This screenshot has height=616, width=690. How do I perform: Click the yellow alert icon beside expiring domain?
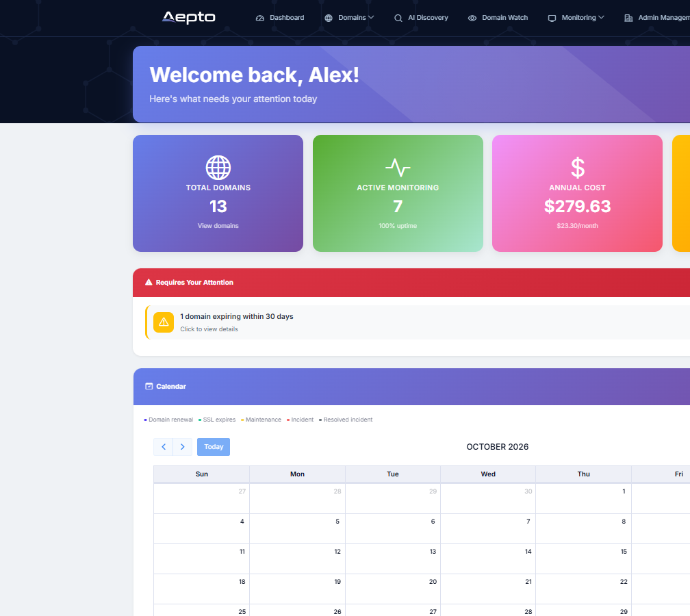164,322
